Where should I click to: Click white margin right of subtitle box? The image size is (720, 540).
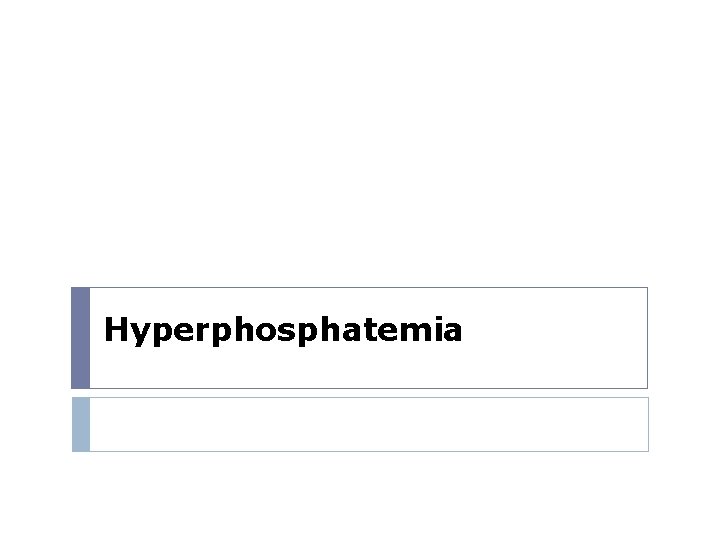(x=685, y=424)
